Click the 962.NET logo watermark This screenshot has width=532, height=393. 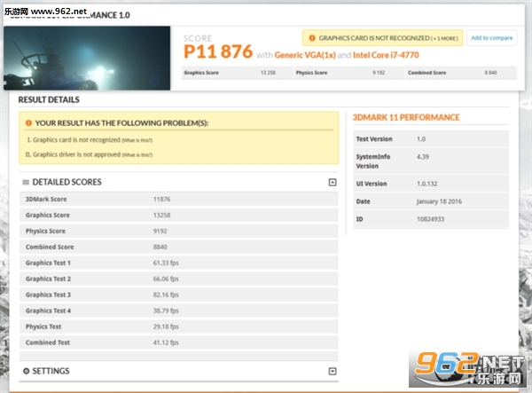coord(467,369)
